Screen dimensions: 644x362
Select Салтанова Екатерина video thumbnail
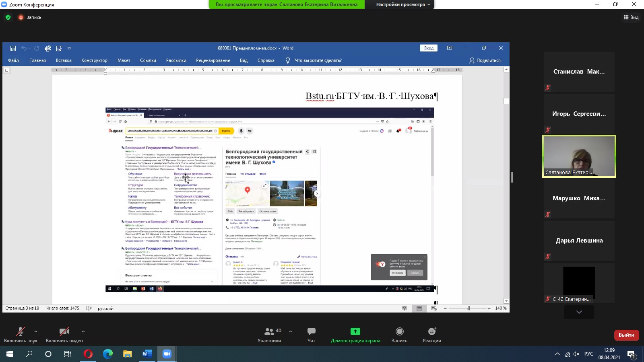pos(579,156)
